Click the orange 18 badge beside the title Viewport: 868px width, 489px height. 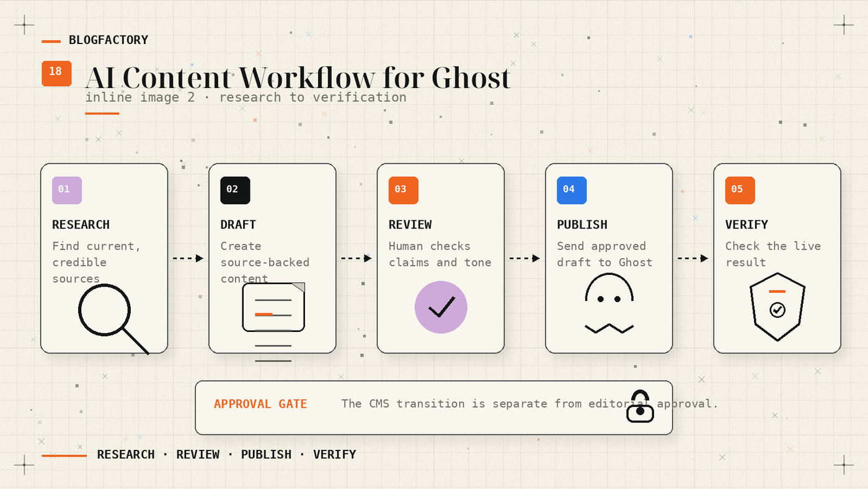pos(56,73)
